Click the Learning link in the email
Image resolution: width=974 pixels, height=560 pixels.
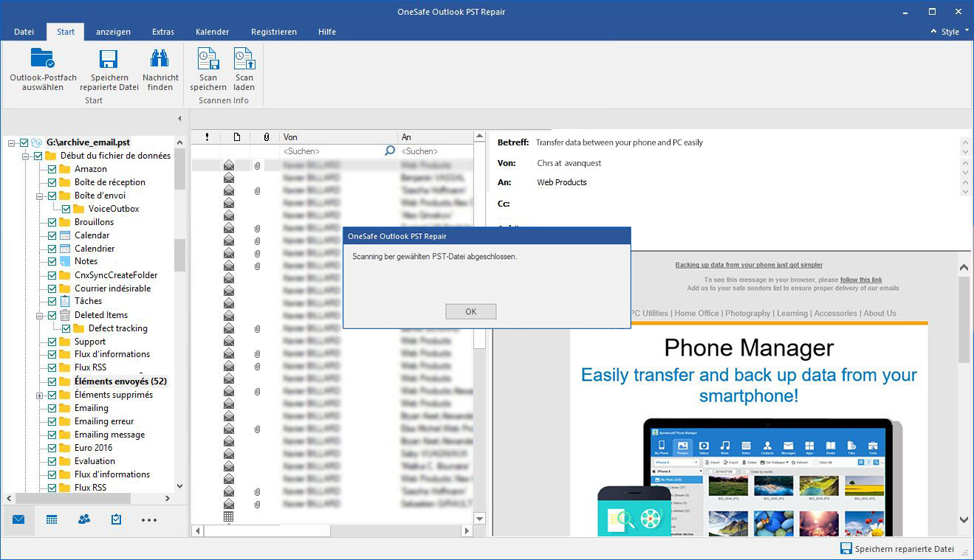[x=792, y=314]
